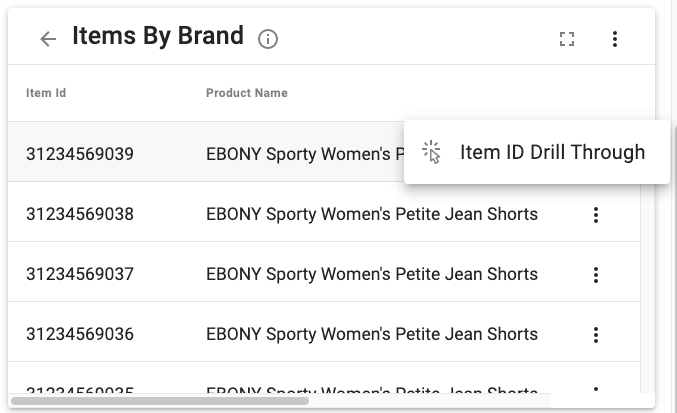Viewport: 677px width, 413px height.
Task: Click the drill through cursor icon in popup
Action: [431, 152]
